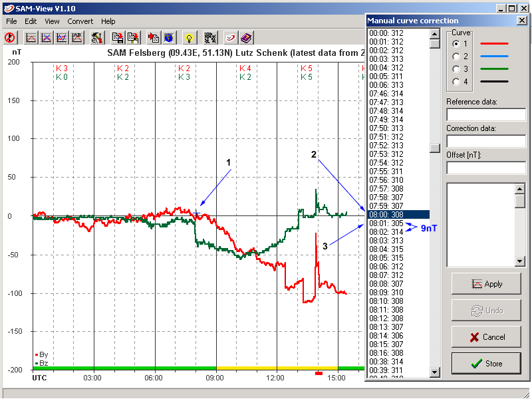Click the document-to-floppy-disk save icon
The width and height of the screenshot is (532, 399).
click(x=118, y=38)
